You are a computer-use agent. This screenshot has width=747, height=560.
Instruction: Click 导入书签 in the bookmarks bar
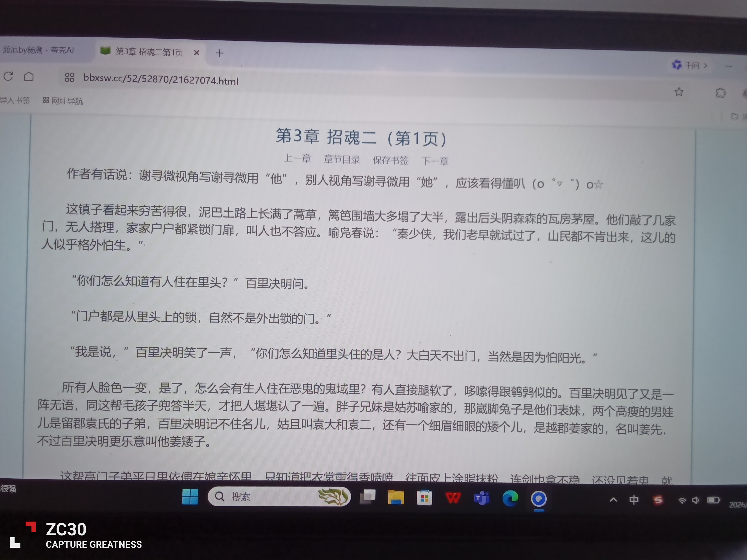pos(15,100)
